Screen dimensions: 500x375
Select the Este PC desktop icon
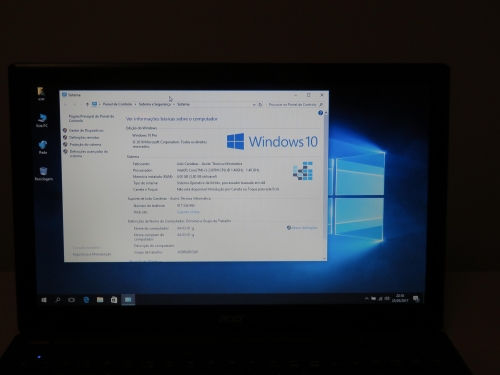coord(42,120)
